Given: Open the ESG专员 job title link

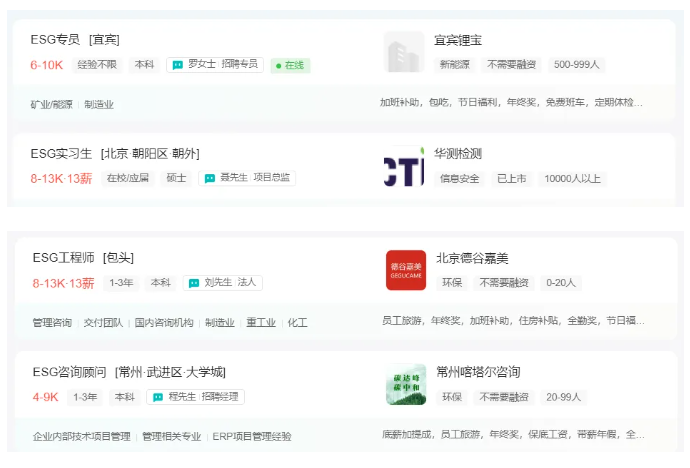Looking at the screenshot, I should click(x=55, y=40).
